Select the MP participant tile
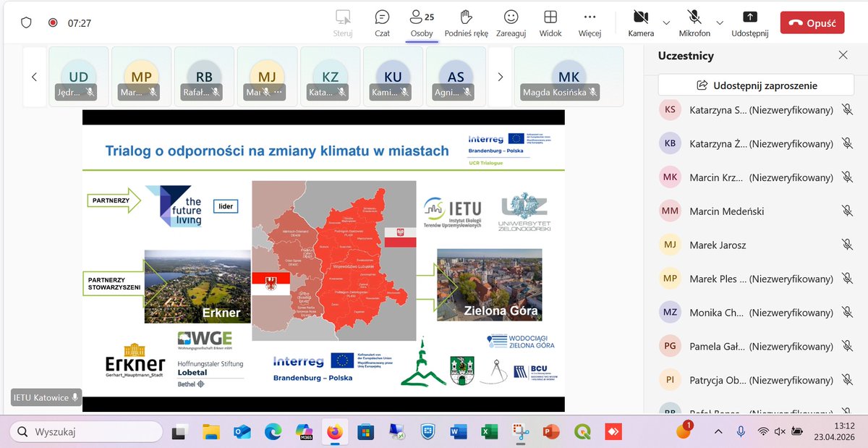Viewport: 868px width, 448px height. click(142, 76)
